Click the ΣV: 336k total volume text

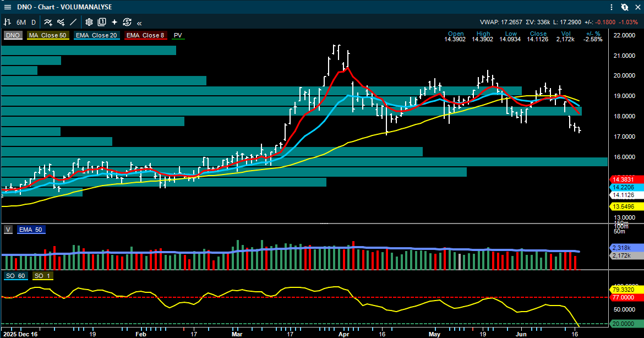point(538,22)
